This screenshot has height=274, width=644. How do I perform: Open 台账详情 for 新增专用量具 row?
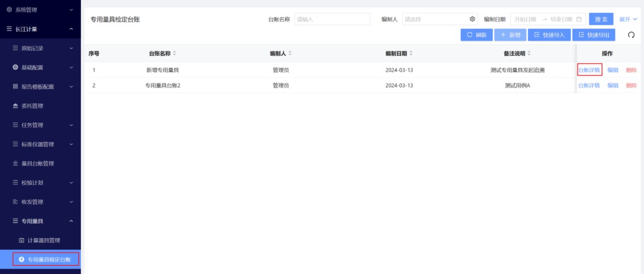pos(589,70)
